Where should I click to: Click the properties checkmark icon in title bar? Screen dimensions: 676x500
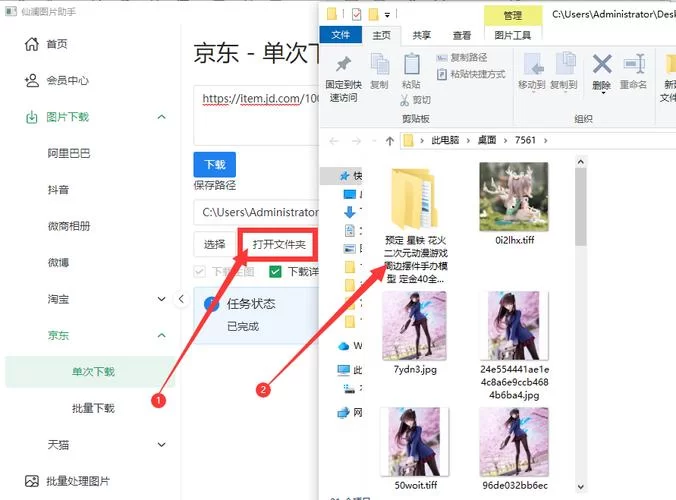point(357,15)
